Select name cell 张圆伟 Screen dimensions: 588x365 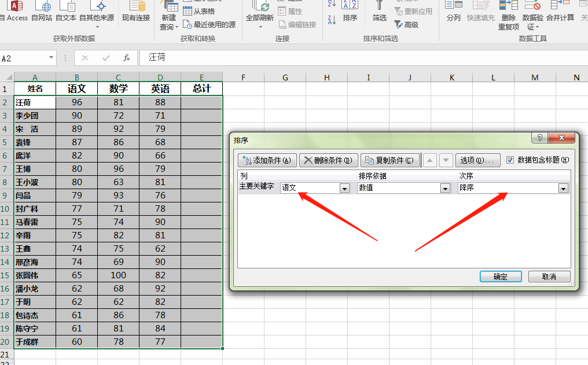(35, 275)
